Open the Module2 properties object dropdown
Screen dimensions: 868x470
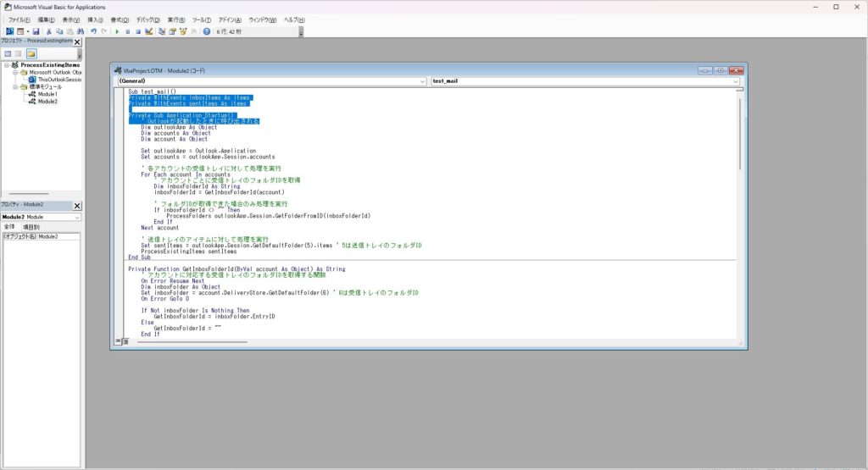(x=78, y=217)
